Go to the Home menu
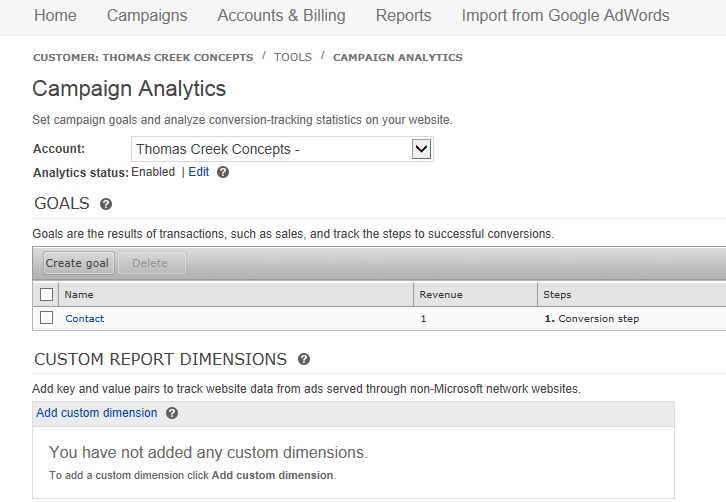This screenshot has height=502, width=726. (55, 15)
